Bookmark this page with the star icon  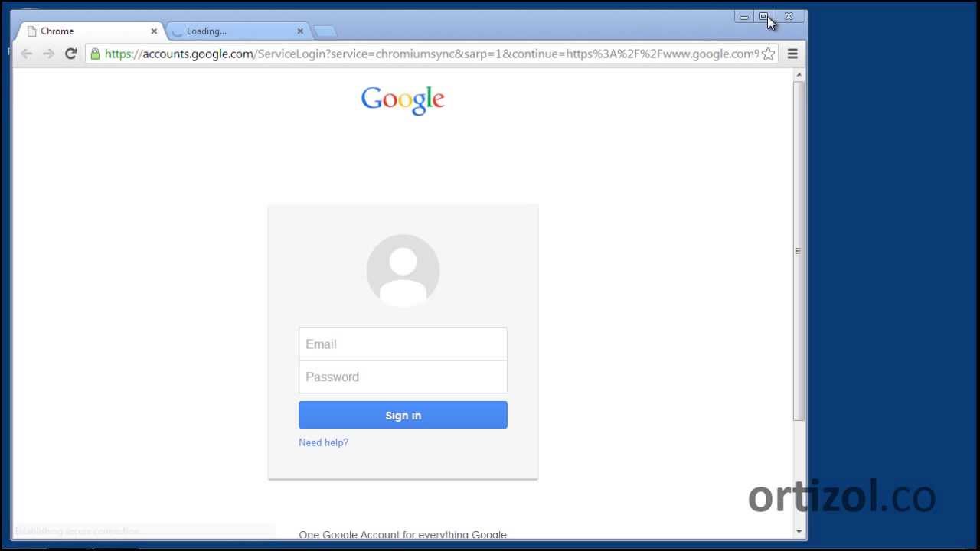pyautogui.click(x=768, y=54)
